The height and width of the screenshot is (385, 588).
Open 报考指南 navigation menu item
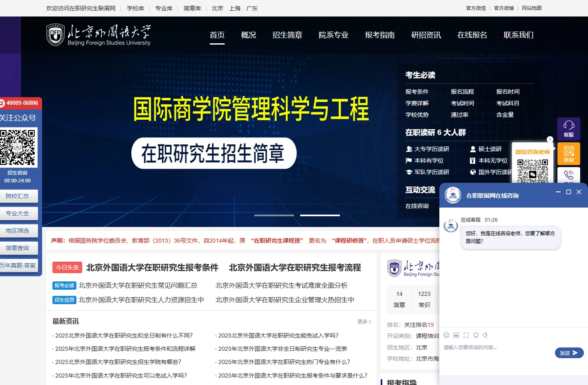[x=380, y=35]
